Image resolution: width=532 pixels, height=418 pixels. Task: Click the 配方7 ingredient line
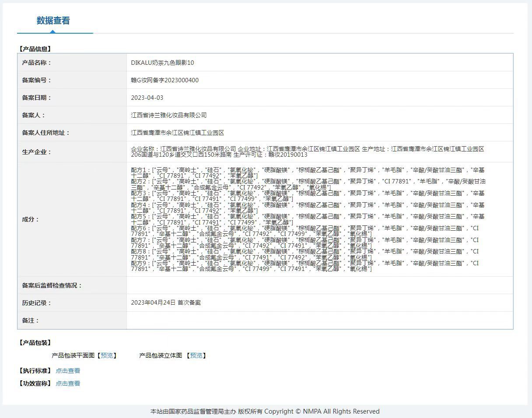tap(305, 243)
